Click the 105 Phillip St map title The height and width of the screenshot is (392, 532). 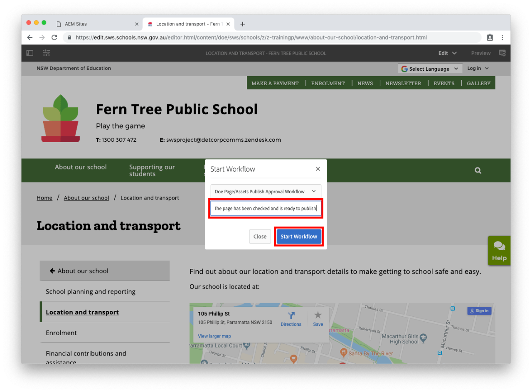coord(214,314)
